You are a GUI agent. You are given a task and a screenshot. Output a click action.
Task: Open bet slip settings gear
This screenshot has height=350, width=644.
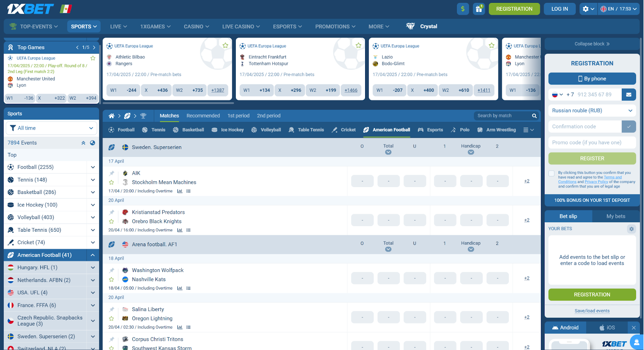(631, 229)
